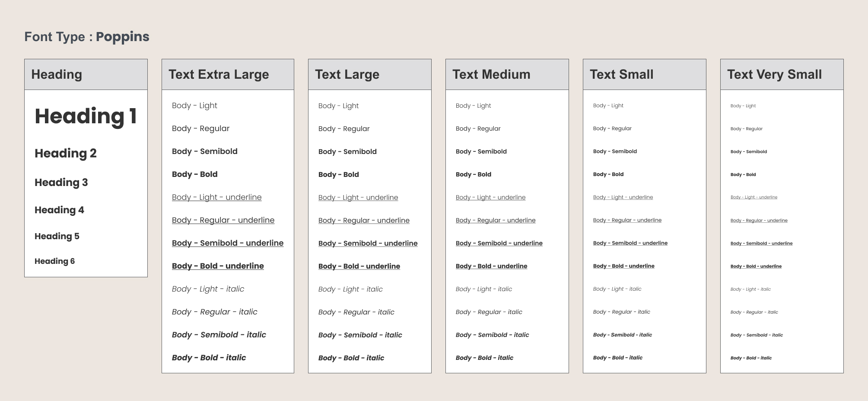
Task: Click 'Body - Light' under Text Medium
Action: coord(474,106)
